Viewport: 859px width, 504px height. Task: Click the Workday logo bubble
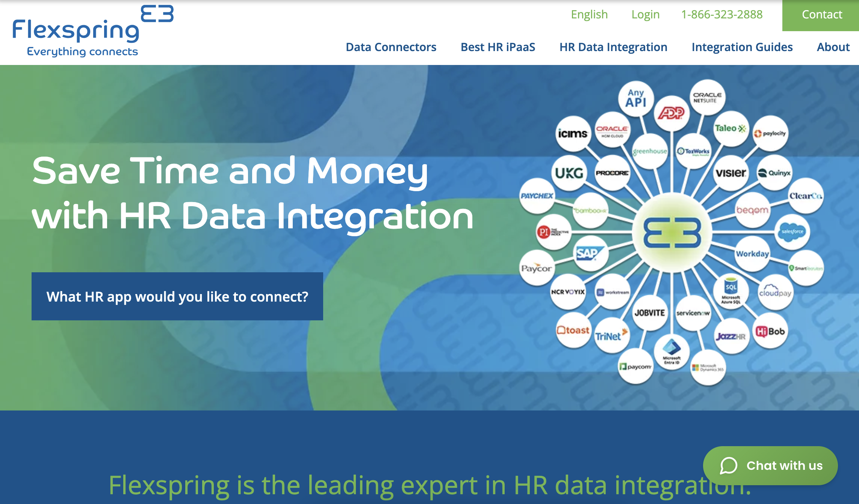pyautogui.click(x=752, y=254)
